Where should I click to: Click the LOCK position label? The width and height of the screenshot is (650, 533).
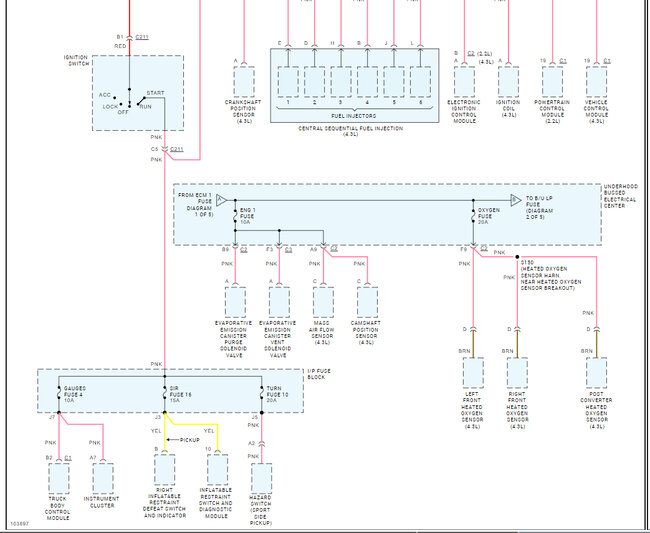pos(110,107)
